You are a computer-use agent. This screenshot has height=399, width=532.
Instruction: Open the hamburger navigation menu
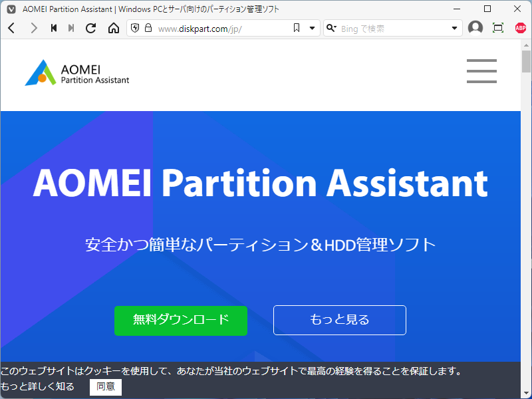point(481,71)
